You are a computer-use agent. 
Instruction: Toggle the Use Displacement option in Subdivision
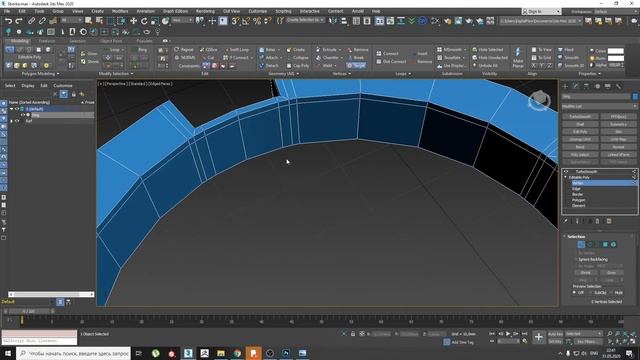(451, 65)
